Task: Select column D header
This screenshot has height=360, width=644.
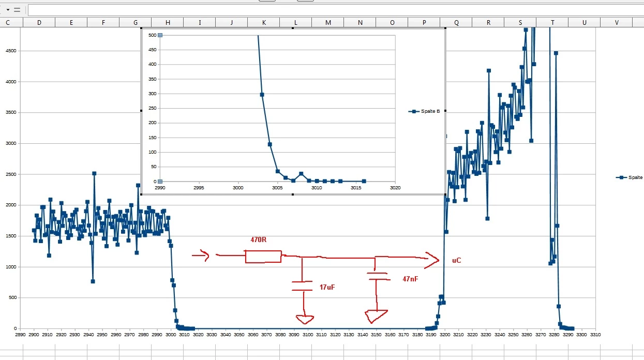Action: pyautogui.click(x=39, y=22)
